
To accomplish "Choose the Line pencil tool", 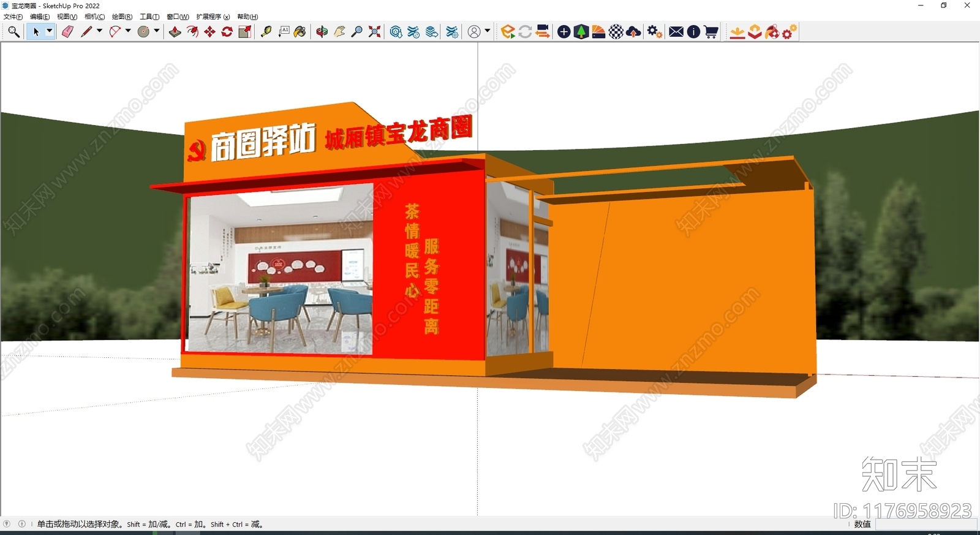I will click(86, 32).
